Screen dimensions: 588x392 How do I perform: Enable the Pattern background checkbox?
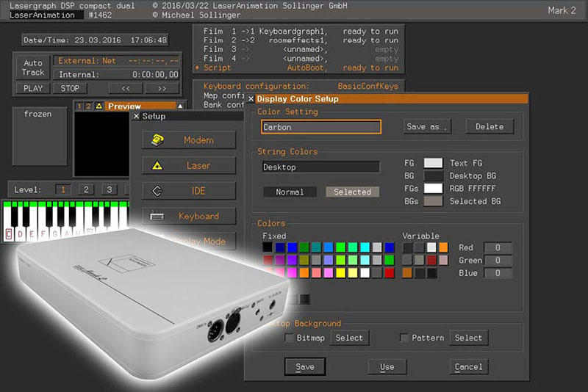tap(404, 338)
